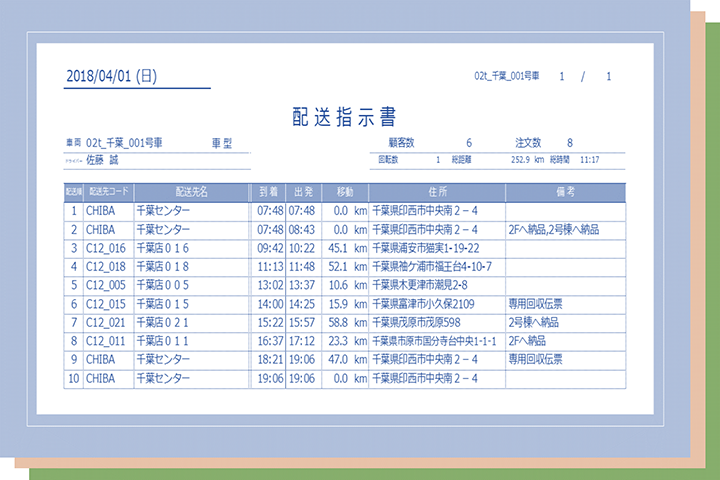Image resolution: width=720 pixels, height=480 pixels.
Task: Click row 10 arrival time 19:06
Action: [270, 379]
